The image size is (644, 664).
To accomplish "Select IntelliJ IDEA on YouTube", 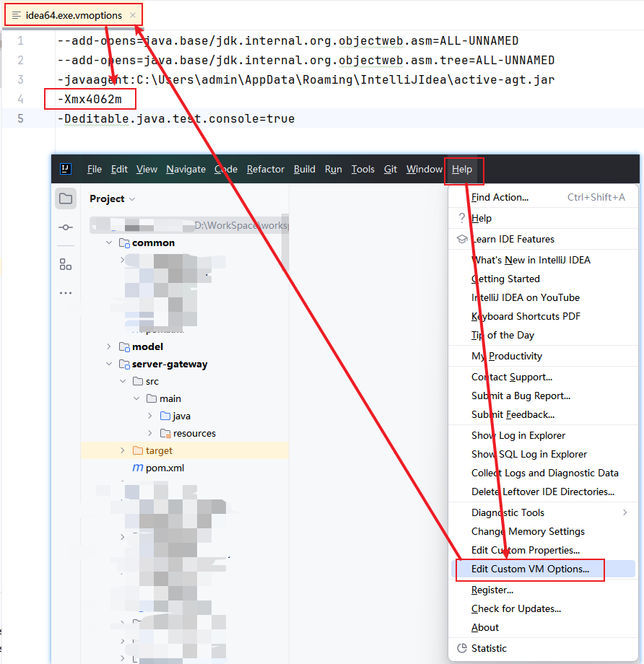I will pos(544,297).
